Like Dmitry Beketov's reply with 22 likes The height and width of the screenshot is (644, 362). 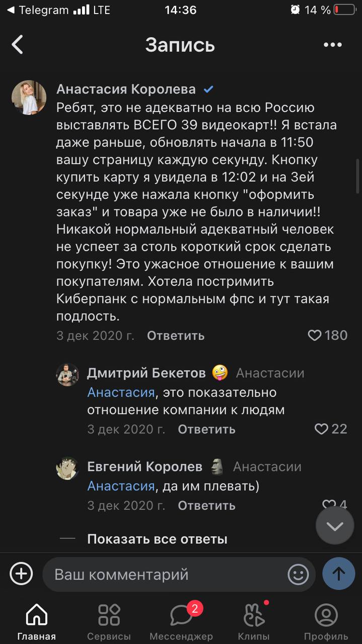[321, 429]
